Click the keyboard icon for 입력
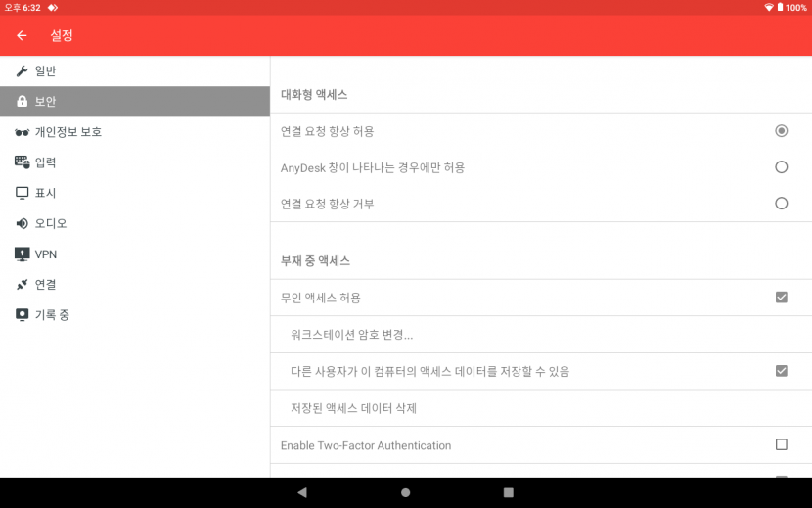This screenshot has height=508, width=812. click(x=22, y=162)
